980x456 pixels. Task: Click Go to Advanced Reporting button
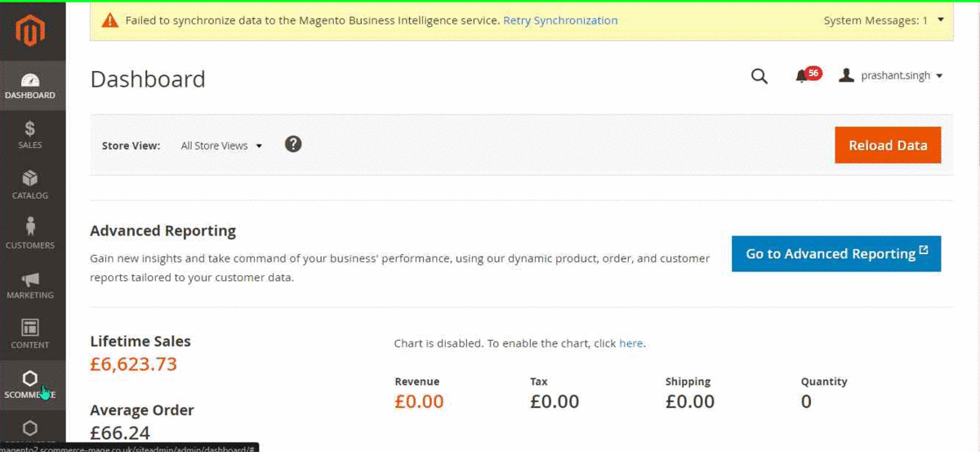pos(836,254)
